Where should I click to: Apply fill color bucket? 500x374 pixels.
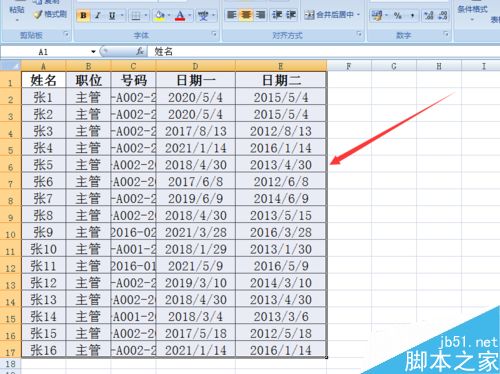click(x=160, y=15)
